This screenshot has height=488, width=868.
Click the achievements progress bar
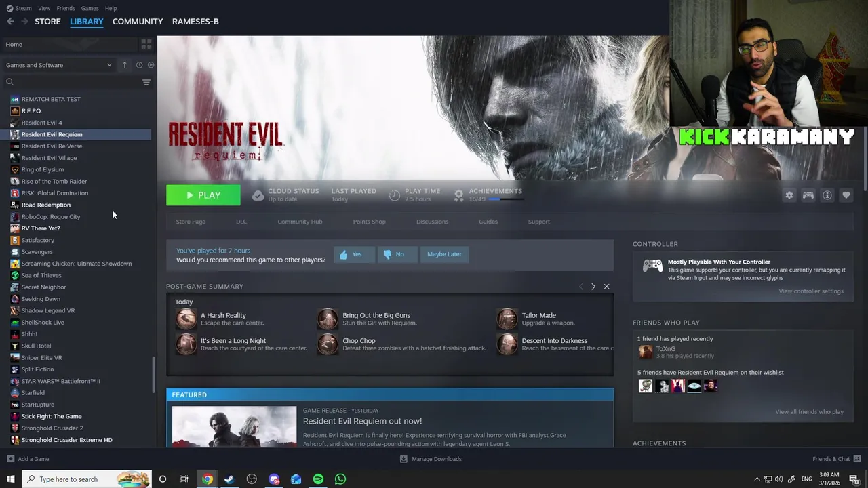(507, 199)
